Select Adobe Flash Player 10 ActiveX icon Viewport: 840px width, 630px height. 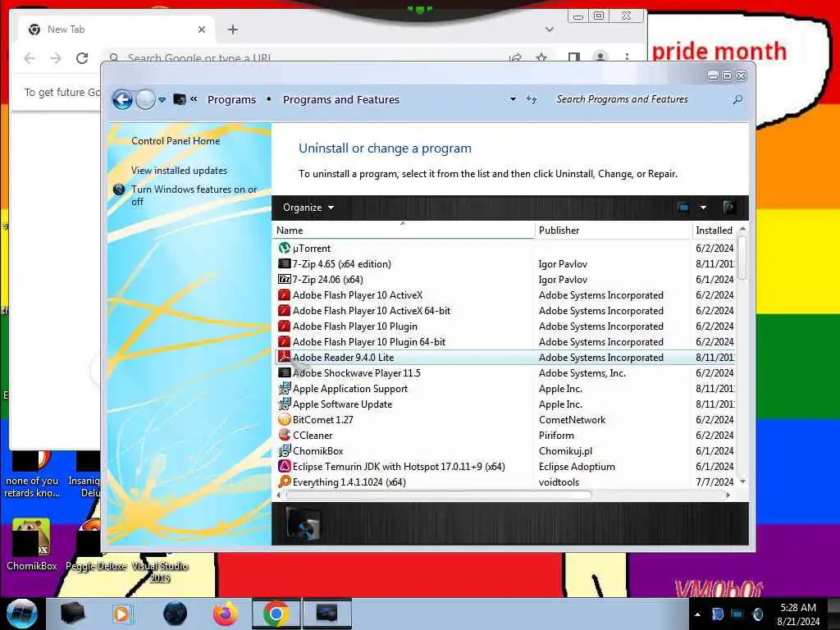click(284, 294)
